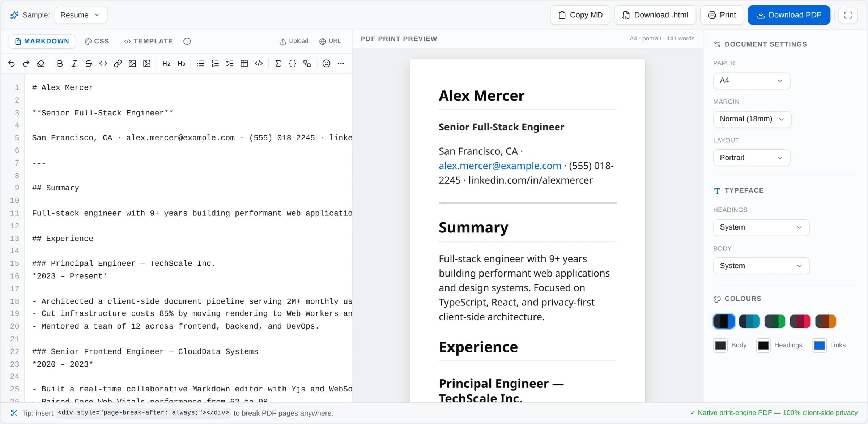Viewport: 868px width, 424px height.
Task: Apply italic formatting
Action: coord(74,64)
